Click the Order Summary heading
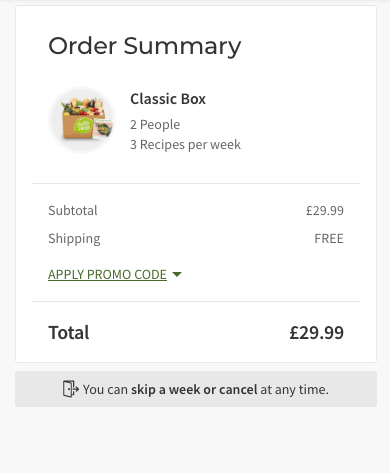 (x=145, y=46)
